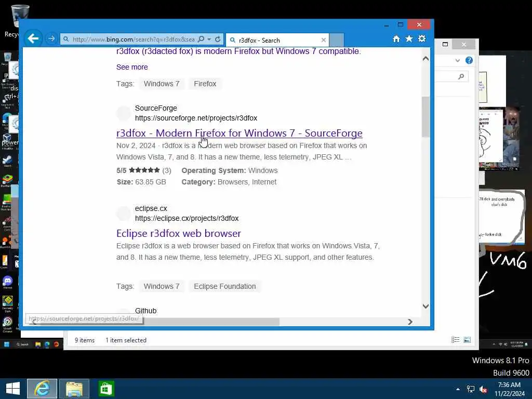Screen dimensions: 532x399
Task: Click the Internet Explorer forward arrow button
Action: point(51,39)
